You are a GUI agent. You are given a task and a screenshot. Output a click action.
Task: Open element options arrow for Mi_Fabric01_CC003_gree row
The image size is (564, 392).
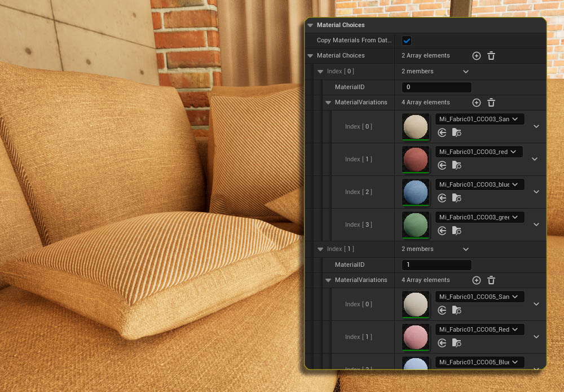tap(536, 225)
